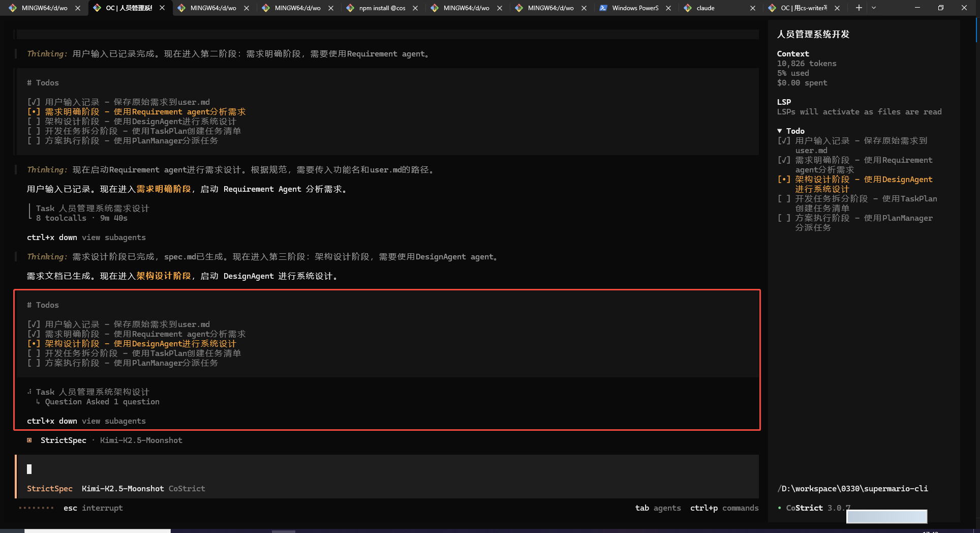Click the StrictSpec agent square icon

29,440
